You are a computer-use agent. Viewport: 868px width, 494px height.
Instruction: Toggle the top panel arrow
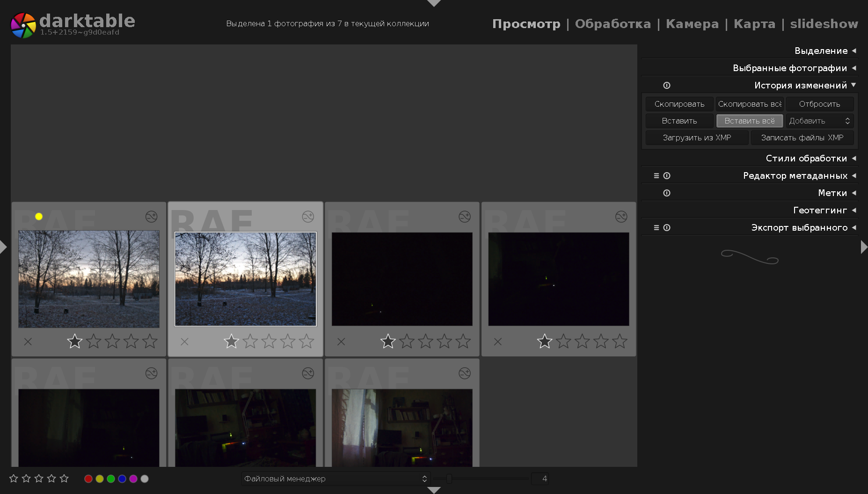[434, 3]
